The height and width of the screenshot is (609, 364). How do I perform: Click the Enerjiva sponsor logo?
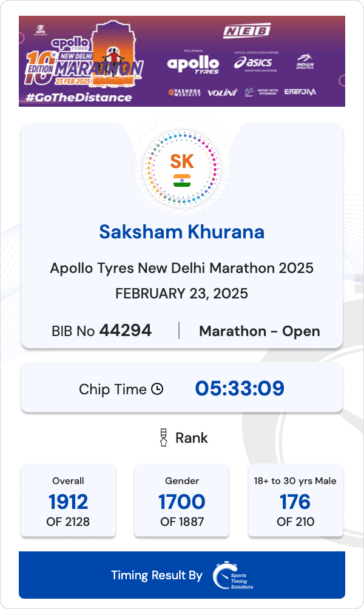300,92
